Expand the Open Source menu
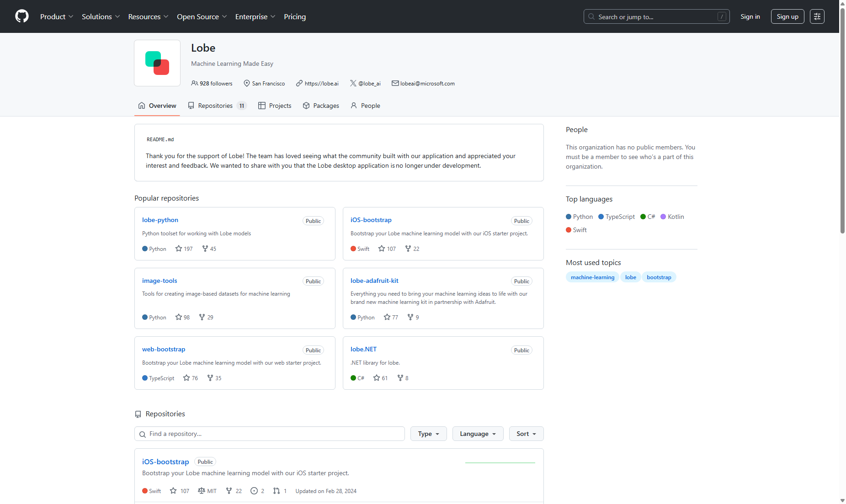This screenshot has width=846, height=504. click(x=202, y=16)
